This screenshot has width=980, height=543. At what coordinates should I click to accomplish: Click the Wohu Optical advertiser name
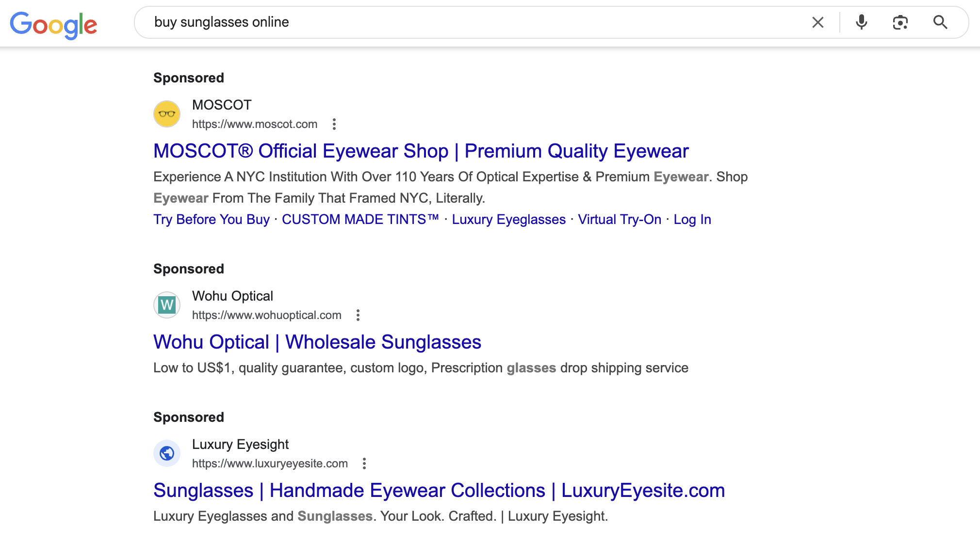pyautogui.click(x=232, y=296)
